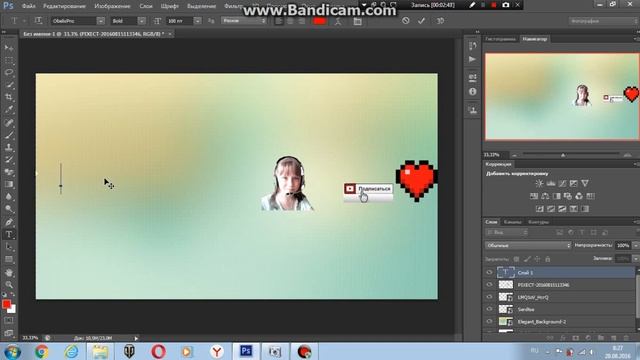The image size is (640, 360).
Task: Open the layer blend mode dropdown
Action: (528, 245)
